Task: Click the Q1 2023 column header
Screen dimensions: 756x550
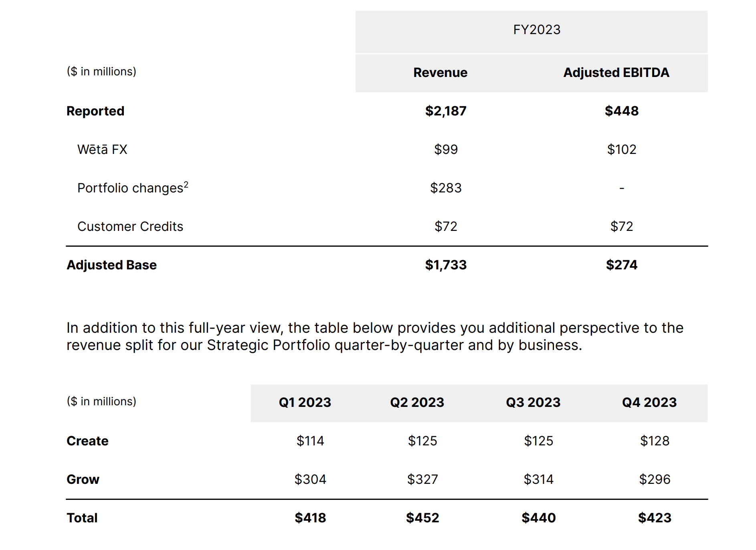Action: [305, 402]
